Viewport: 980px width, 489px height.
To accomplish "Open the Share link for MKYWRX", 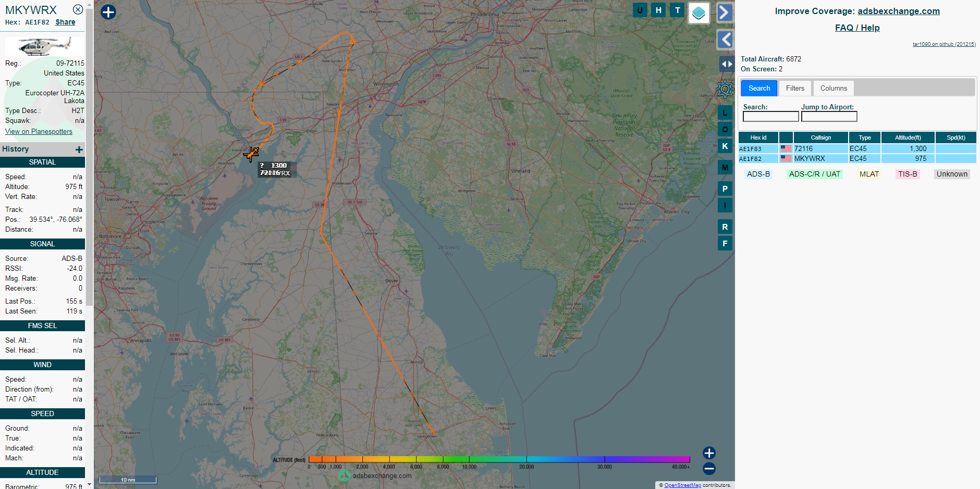I will (65, 22).
